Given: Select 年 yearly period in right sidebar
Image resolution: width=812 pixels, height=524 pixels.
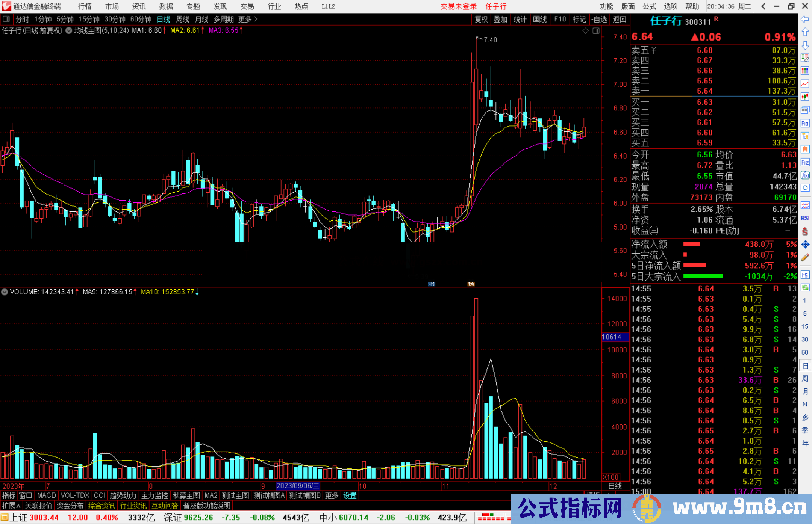Looking at the screenshot, I should click(805, 443).
